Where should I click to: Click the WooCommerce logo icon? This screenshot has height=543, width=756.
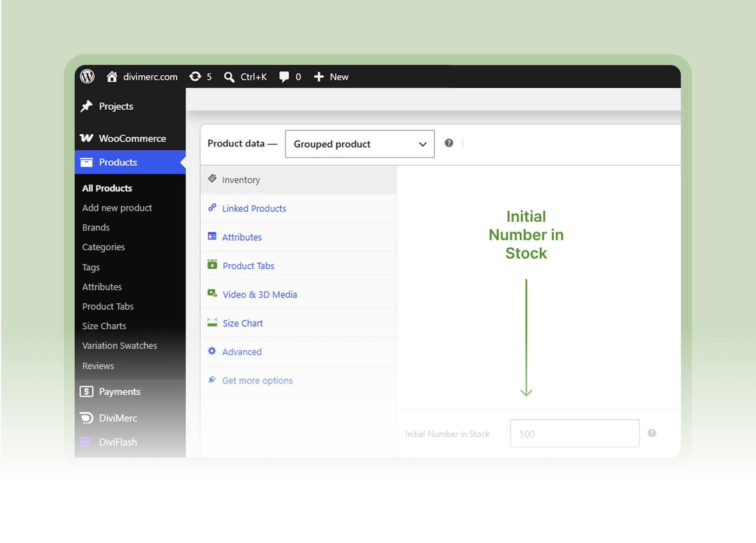(87, 138)
